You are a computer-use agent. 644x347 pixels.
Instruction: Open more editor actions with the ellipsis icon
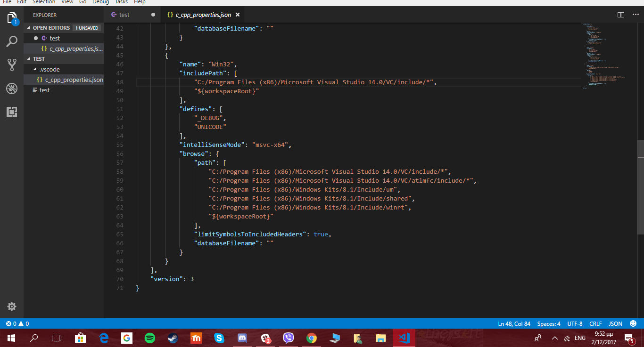636,15
